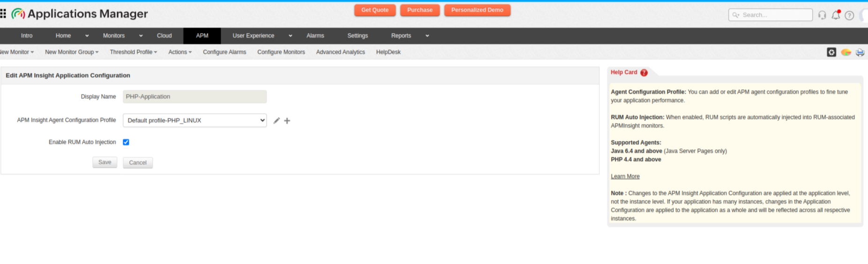Open the Learn More link

click(625, 176)
